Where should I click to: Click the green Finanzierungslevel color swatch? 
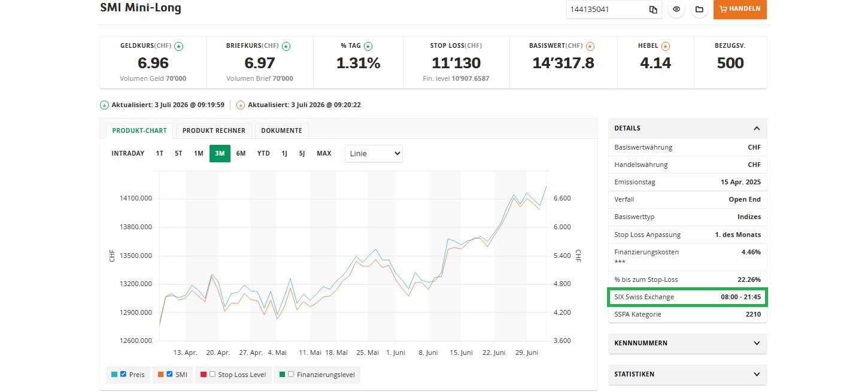click(x=282, y=375)
